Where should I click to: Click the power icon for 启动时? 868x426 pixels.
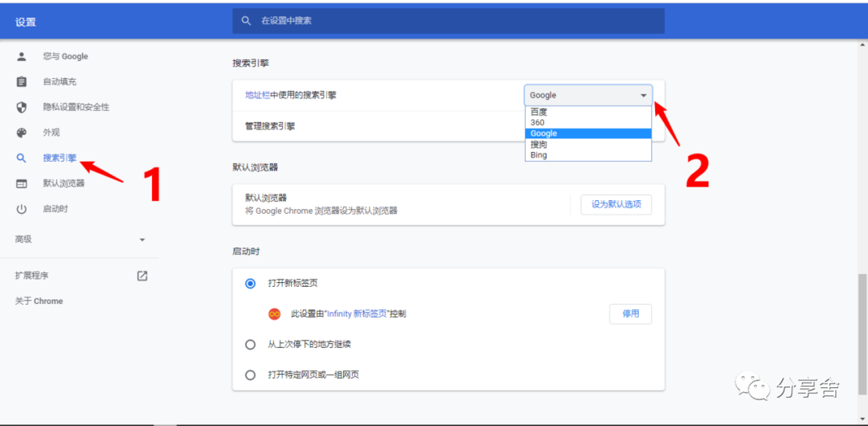tap(22, 209)
